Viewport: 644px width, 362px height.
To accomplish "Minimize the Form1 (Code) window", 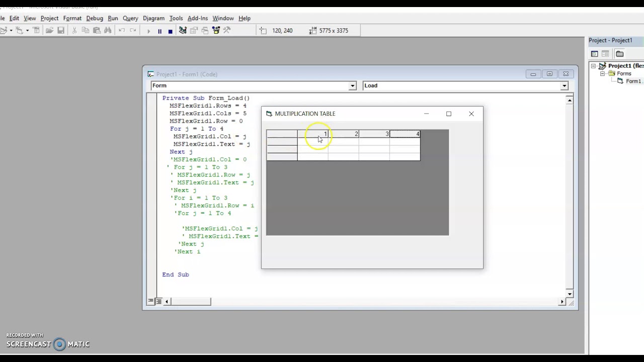I will [533, 74].
